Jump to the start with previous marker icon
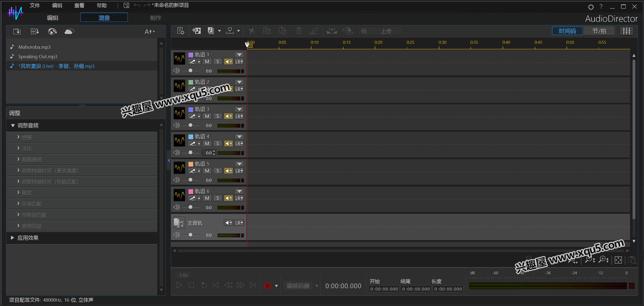Screen dimensions: 644x306 pyautogui.click(x=216, y=285)
